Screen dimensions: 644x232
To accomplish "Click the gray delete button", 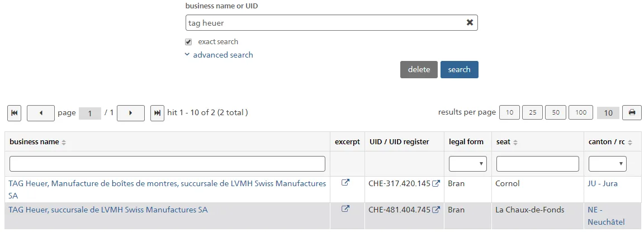I will [x=419, y=69].
